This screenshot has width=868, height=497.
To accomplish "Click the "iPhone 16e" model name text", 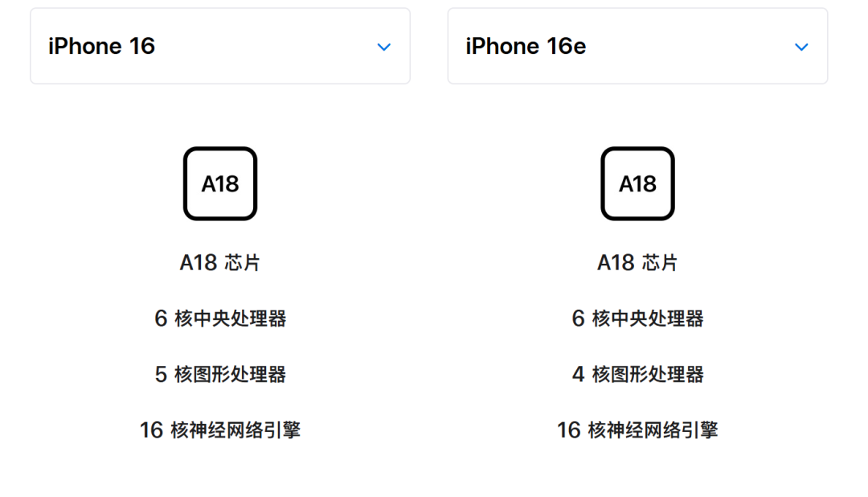I will point(526,47).
